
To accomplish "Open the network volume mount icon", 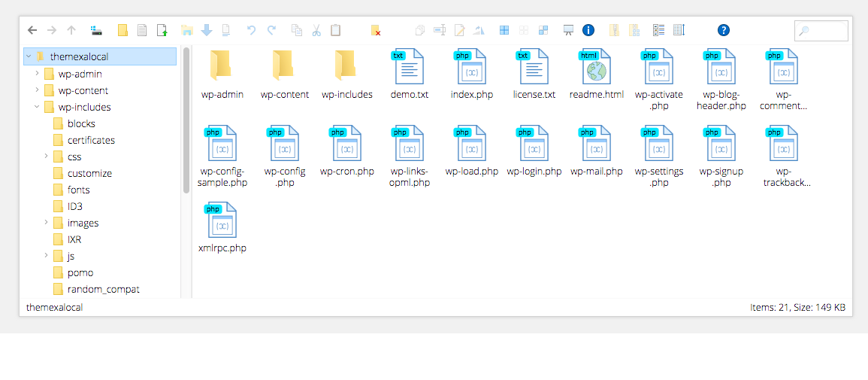I will coord(97,30).
